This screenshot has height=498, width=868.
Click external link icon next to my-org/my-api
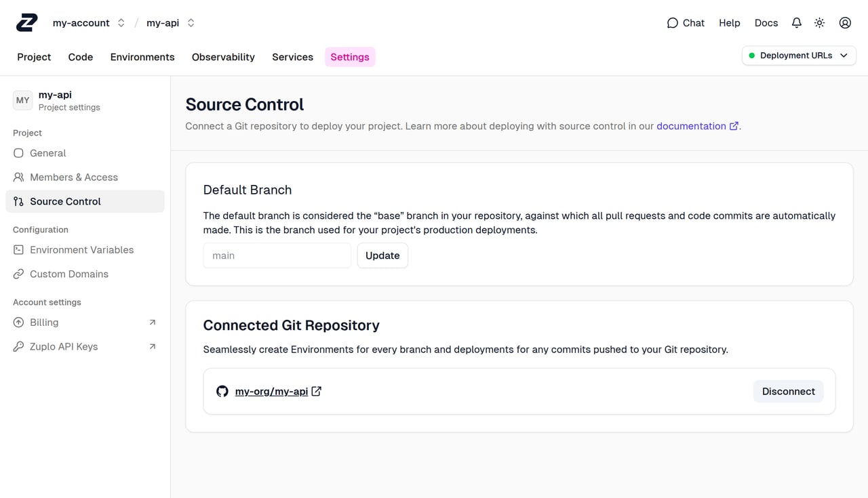point(316,391)
